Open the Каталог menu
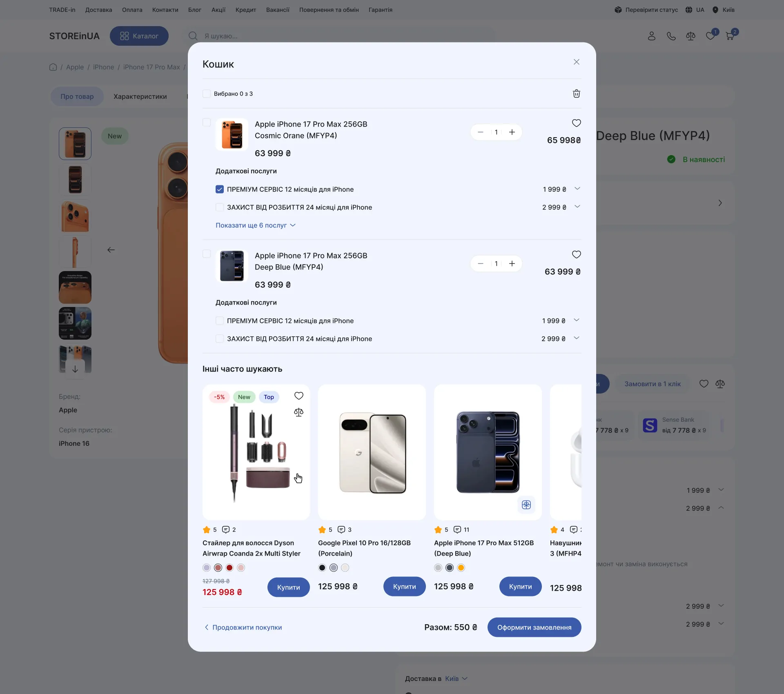The height and width of the screenshot is (694, 784). [139, 36]
